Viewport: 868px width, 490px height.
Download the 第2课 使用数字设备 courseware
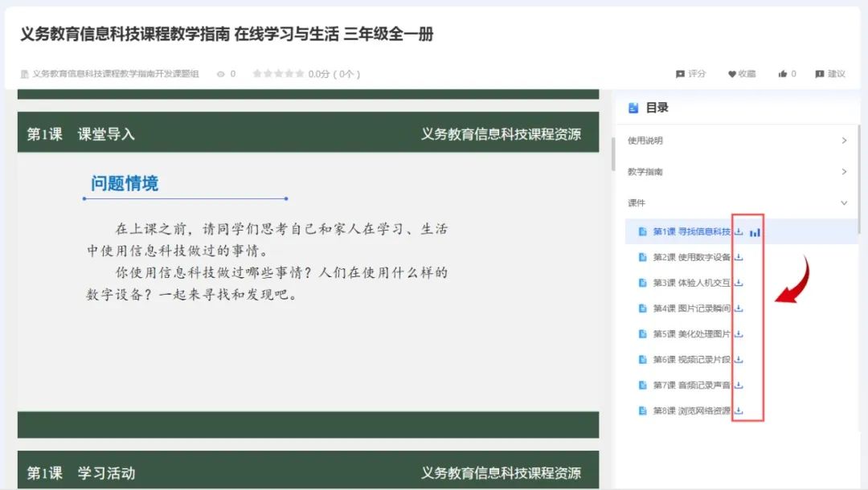[x=739, y=257]
